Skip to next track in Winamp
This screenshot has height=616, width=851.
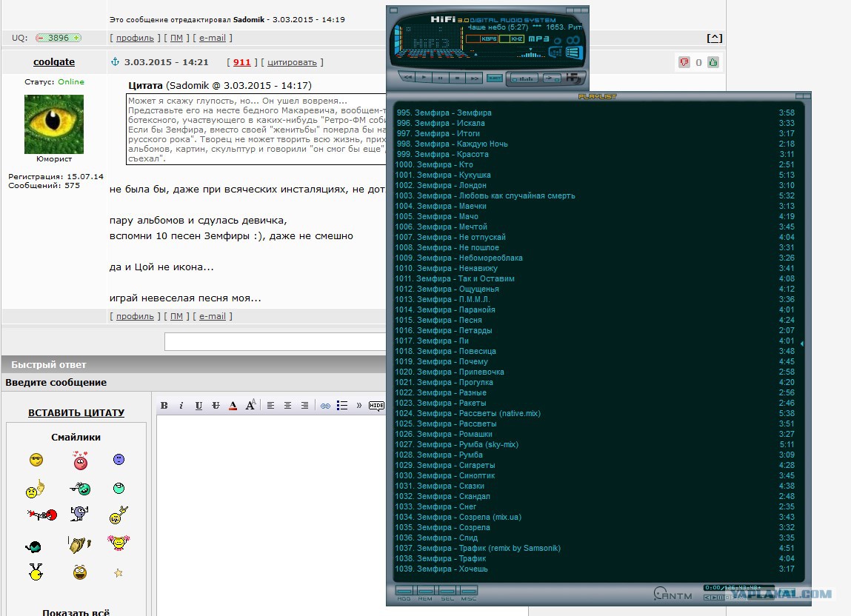coord(474,78)
